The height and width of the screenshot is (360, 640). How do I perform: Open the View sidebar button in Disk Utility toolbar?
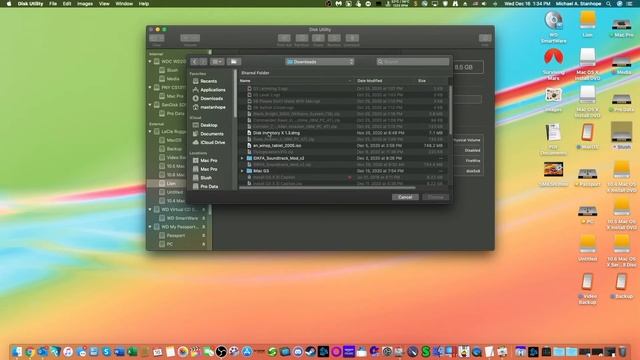[156, 38]
